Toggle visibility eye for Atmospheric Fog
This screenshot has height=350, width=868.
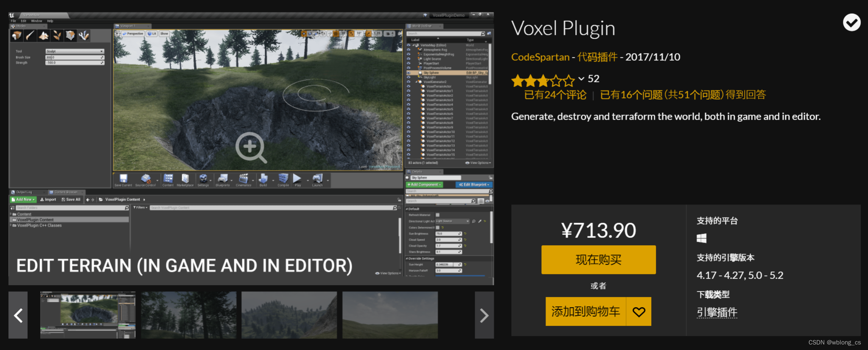pyautogui.click(x=409, y=50)
